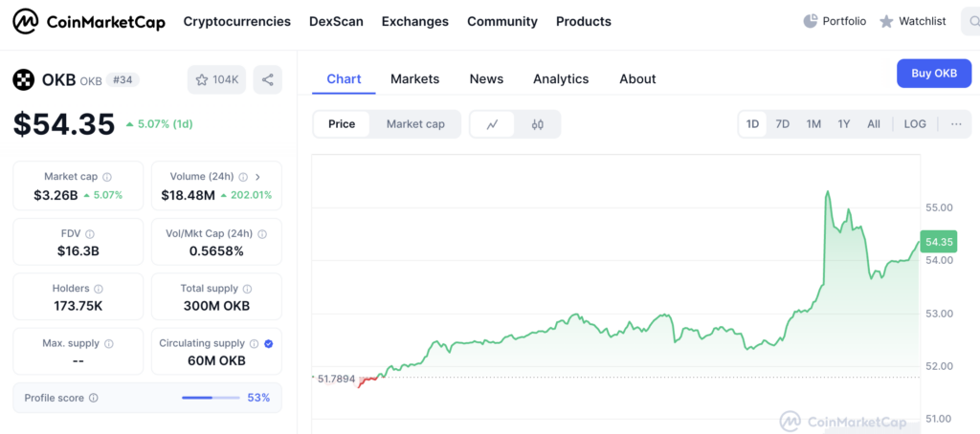980x434 pixels.
Task: Click Circulating supply info icon
Action: (254, 343)
